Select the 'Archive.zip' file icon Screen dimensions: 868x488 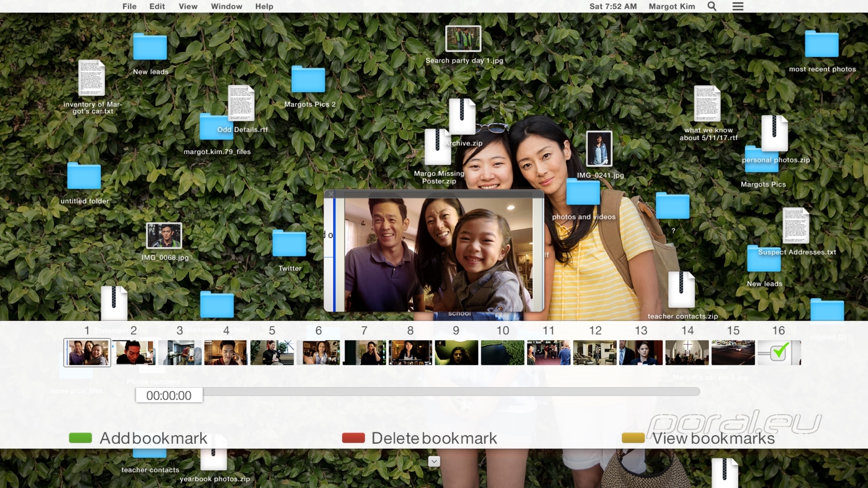pyautogui.click(x=462, y=116)
